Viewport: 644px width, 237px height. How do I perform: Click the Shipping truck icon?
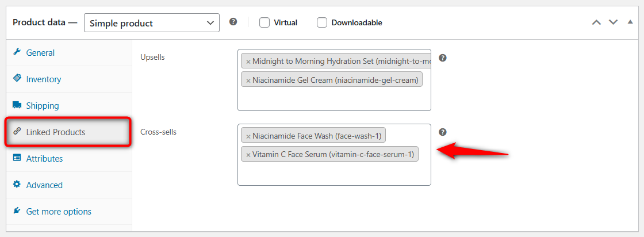coord(17,105)
